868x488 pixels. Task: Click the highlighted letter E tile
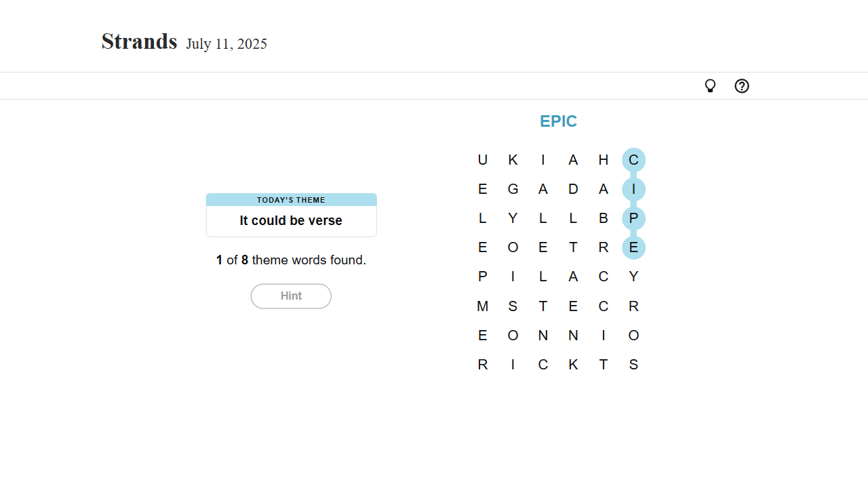point(633,247)
